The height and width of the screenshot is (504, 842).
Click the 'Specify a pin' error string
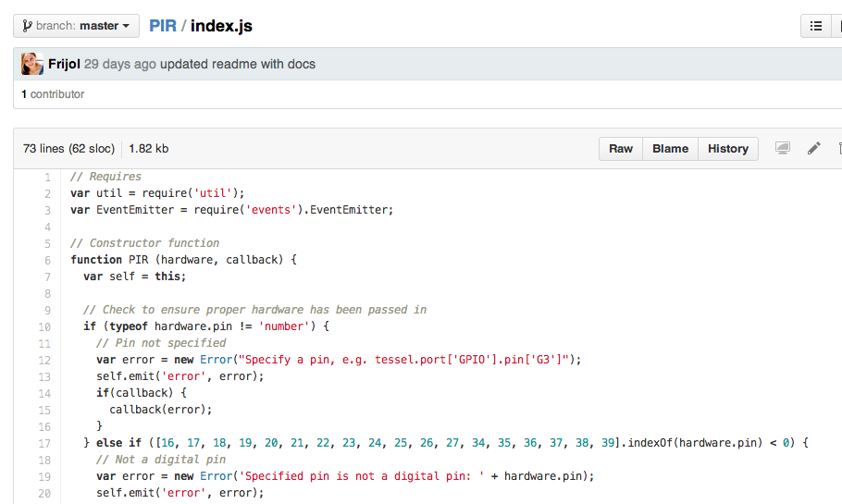coord(403,360)
